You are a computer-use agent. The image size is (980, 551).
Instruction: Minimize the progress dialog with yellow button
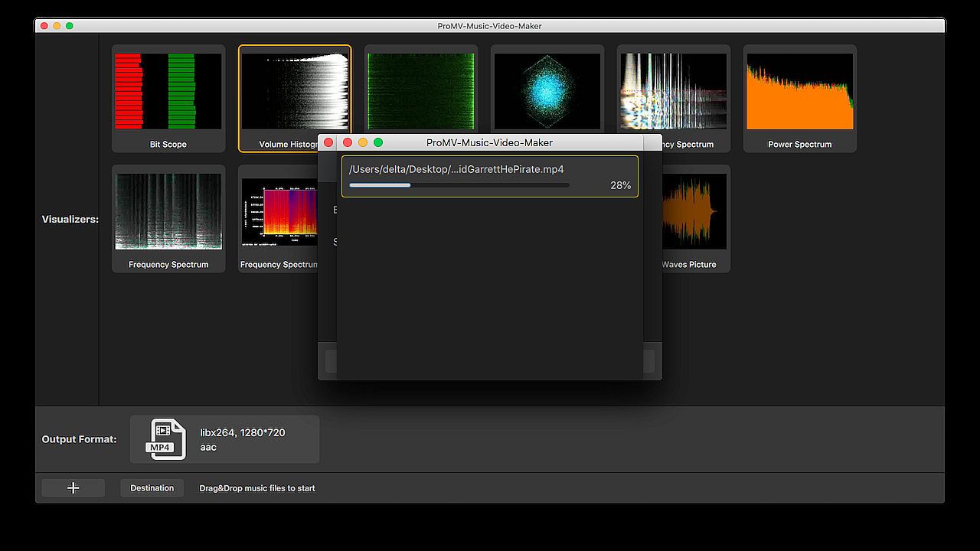coord(363,142)
